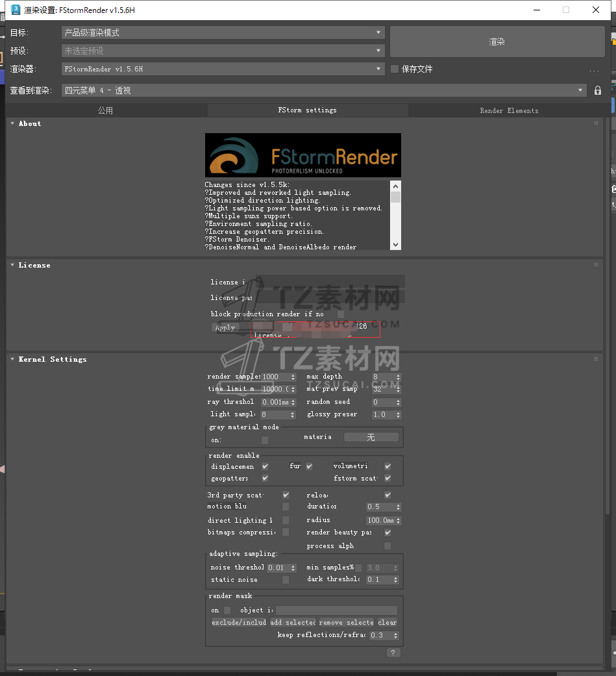This screenshot has width=616, height=676.
Task: Click the render mask clear button
Action: 387,623
